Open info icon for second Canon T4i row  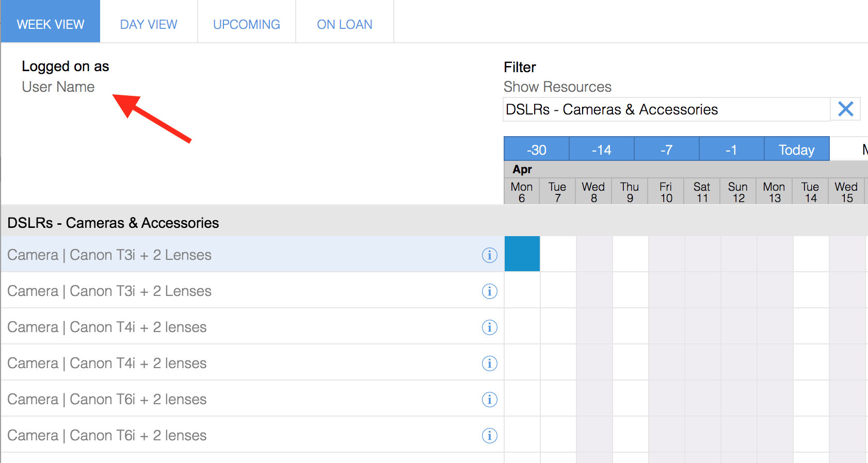pos(489,363)
